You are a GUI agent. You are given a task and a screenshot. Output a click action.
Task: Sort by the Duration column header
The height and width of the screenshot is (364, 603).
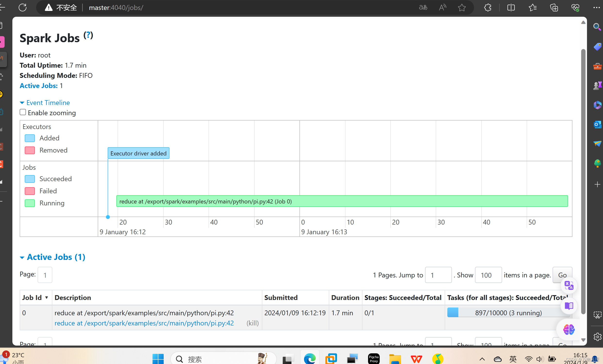[x=345, y=297]
